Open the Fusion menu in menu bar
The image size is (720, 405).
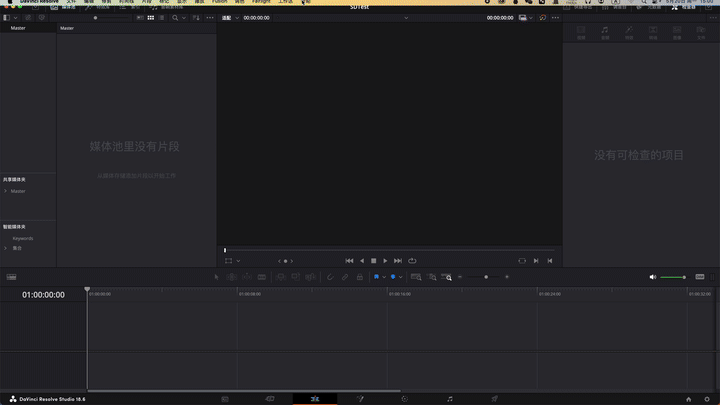point(220,3)
